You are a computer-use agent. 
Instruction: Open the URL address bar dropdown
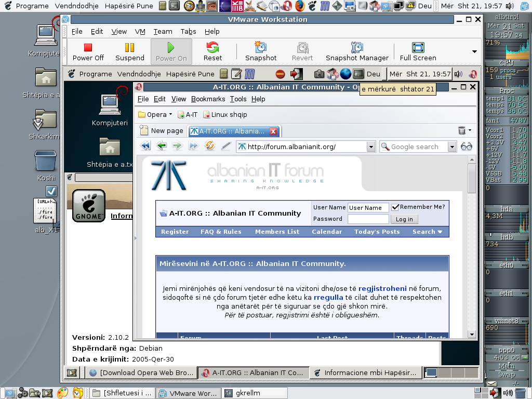[x=371, y=147]
